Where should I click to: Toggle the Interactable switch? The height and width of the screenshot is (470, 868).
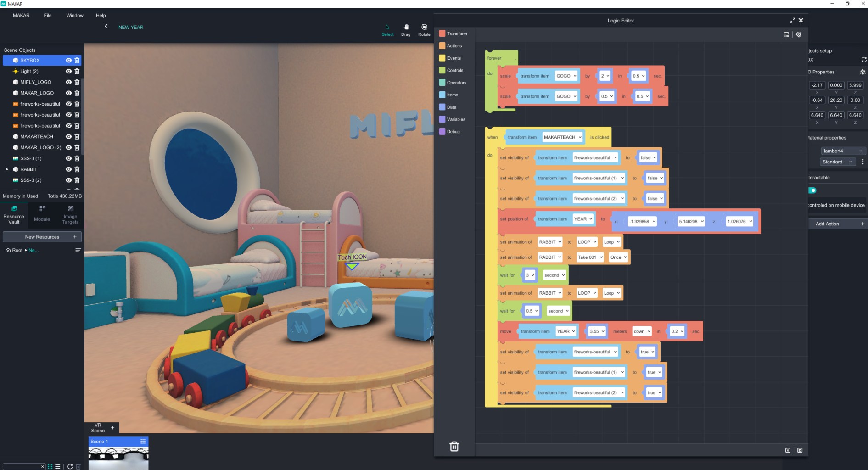(x=812, y=190)
